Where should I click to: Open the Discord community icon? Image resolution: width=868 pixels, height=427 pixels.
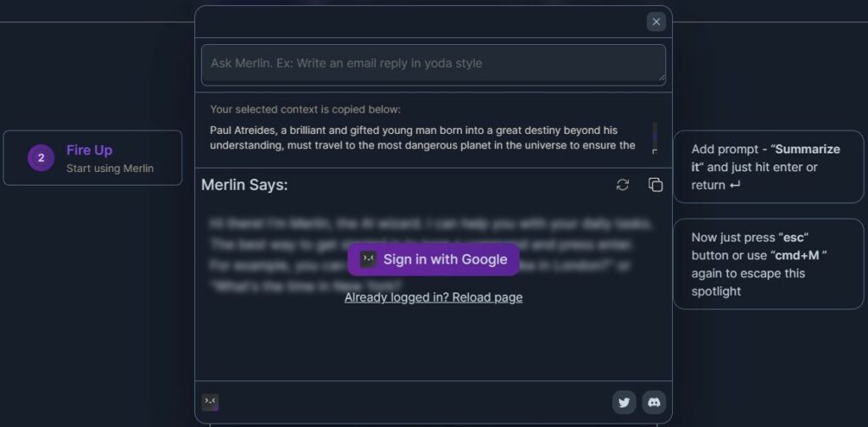click(x=654, y=402)
